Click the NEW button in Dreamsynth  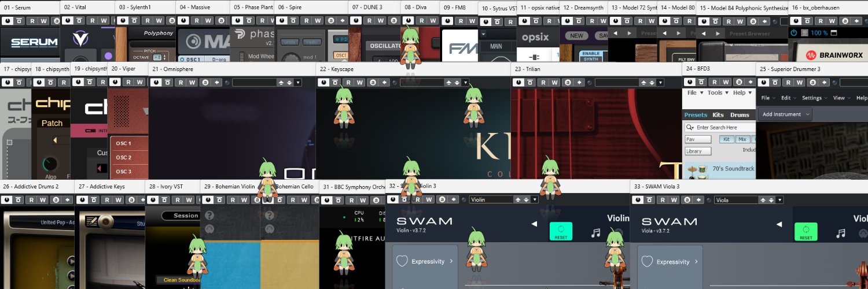click(576, 35)
